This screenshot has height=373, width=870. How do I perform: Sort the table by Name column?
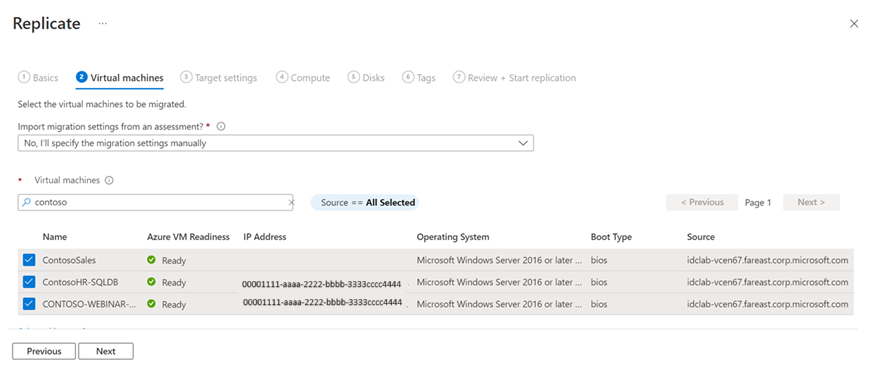pos(55,237)
